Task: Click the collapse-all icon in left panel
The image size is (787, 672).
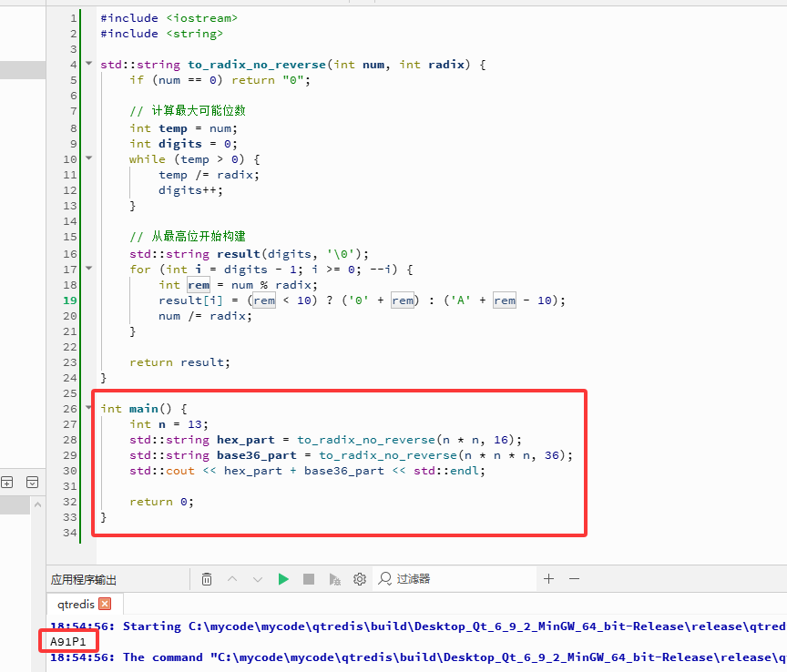Action: (32, 483)
